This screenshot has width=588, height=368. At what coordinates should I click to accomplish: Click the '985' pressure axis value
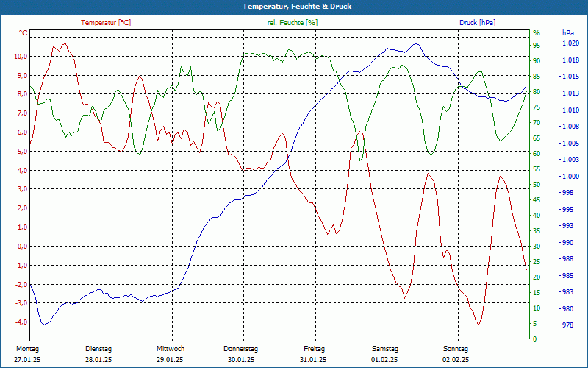(x=568, y=275)
